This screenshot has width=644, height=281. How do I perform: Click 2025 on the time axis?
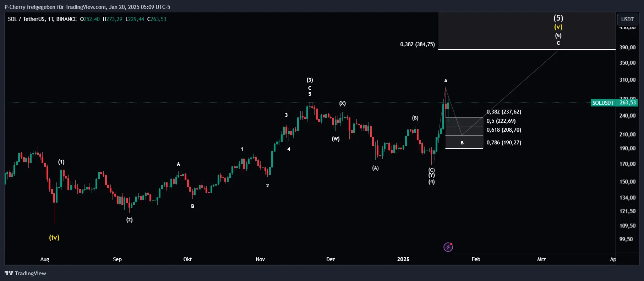point(403,259)
